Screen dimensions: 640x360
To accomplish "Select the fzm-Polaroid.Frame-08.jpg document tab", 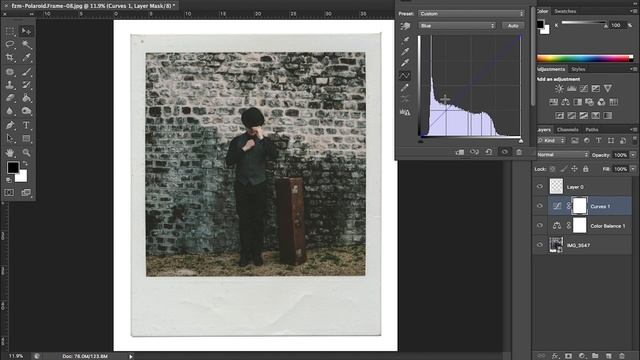I will pyautogui.click(x=92, y=6).
